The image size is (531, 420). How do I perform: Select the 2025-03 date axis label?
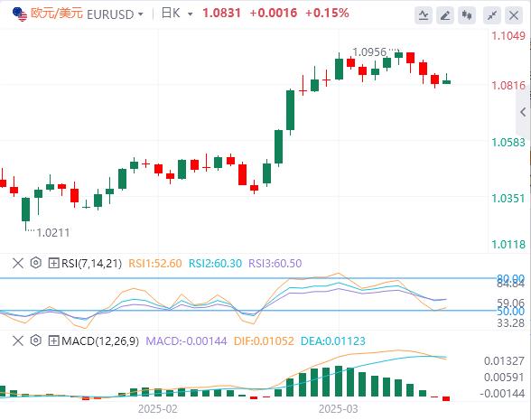pyautogui.click(x=338, y=409)
